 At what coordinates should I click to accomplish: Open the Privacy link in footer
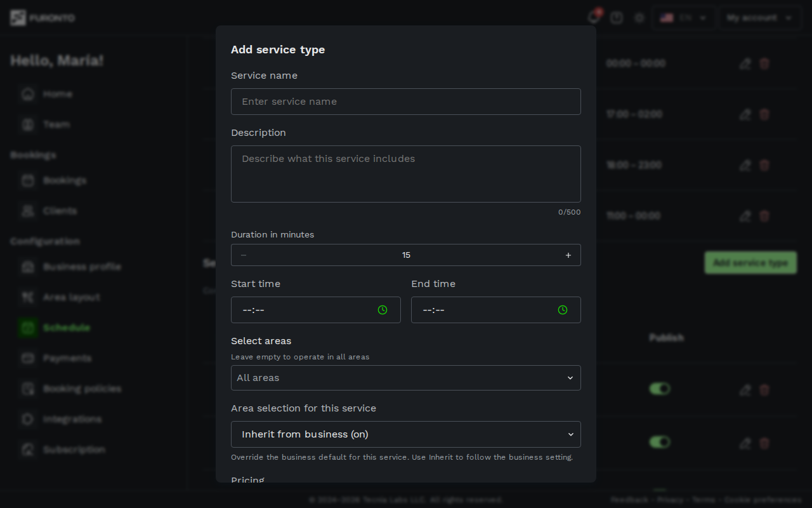pos(670,500)
